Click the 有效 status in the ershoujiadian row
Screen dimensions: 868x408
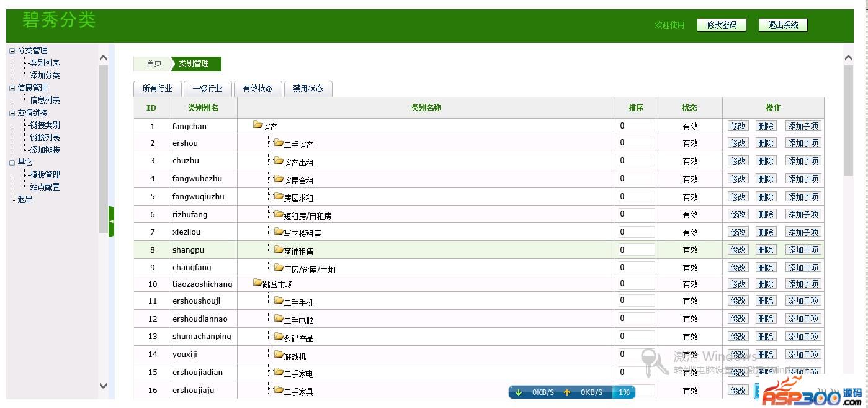pos(690,373)
